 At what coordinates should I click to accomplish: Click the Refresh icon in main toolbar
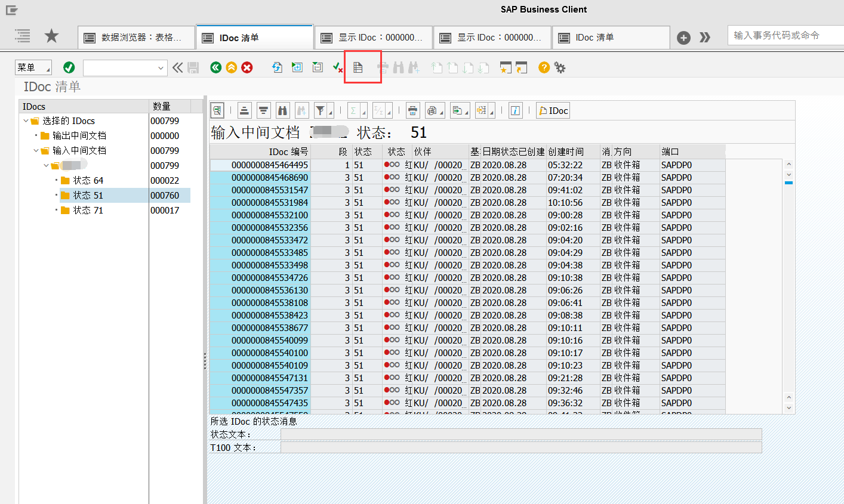277,67
